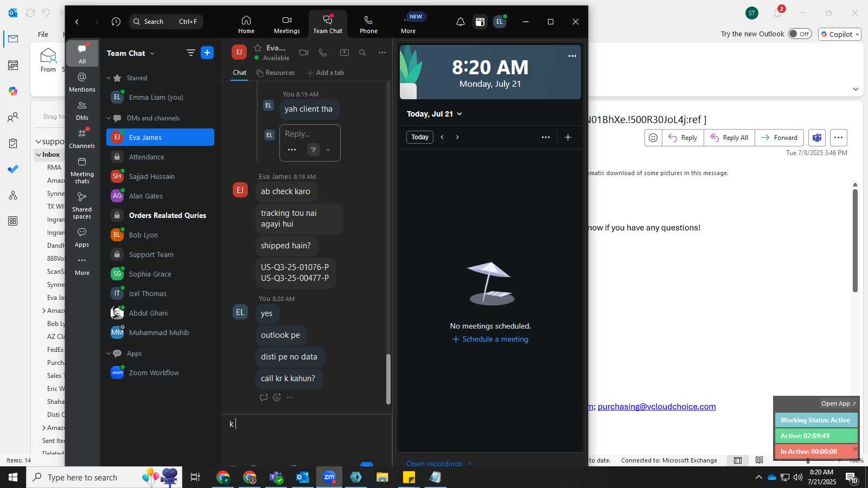
Task: Open reply box formatting ellipsis
Action: tap(292, 150)
